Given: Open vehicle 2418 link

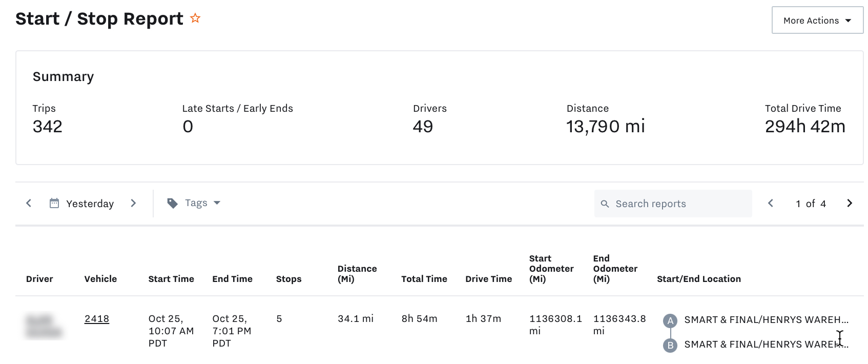Looking at the screenshot, I should click(97, 319).
